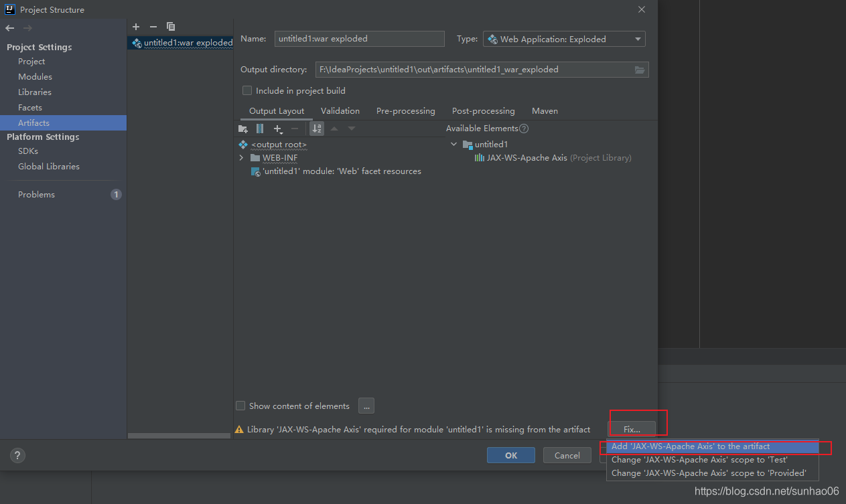Browse for the output directory folder
Image resolution: width=846 pixels, height=504 pixels.
pos(640,70)
